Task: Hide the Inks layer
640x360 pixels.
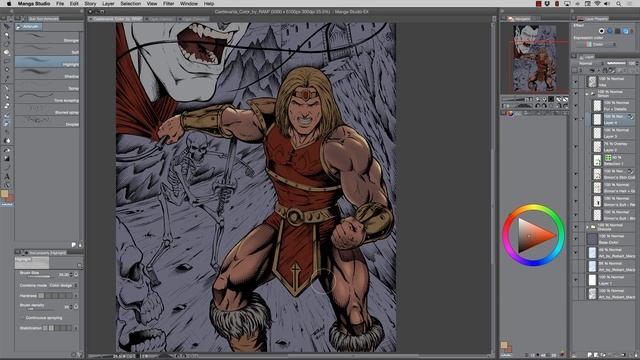Action: (576, 82)
